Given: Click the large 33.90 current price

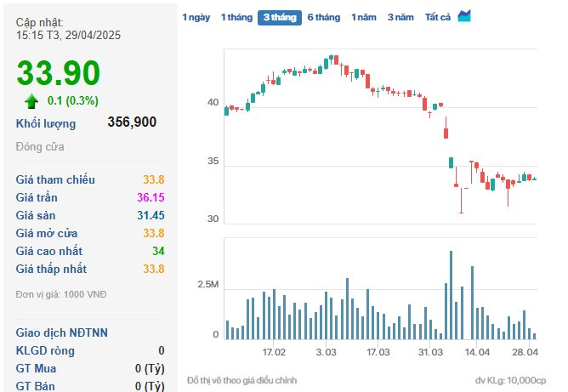Looking at the screenshot, I should point(58,74).
